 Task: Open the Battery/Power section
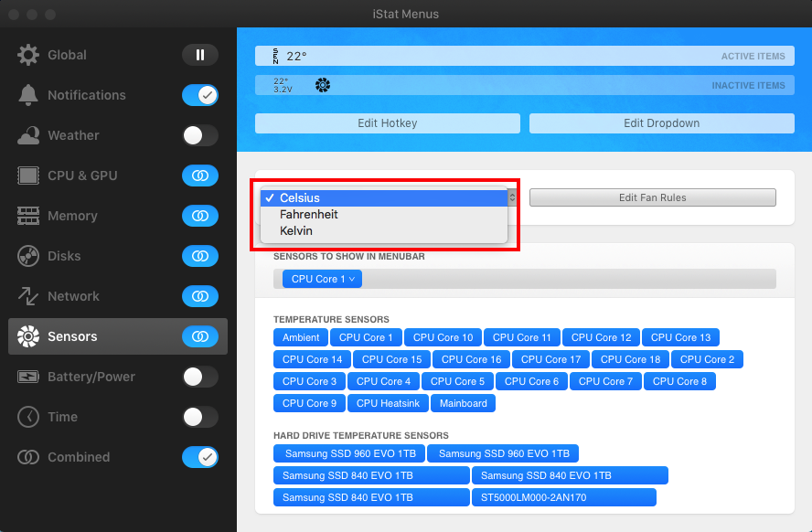tap(118, 377)
